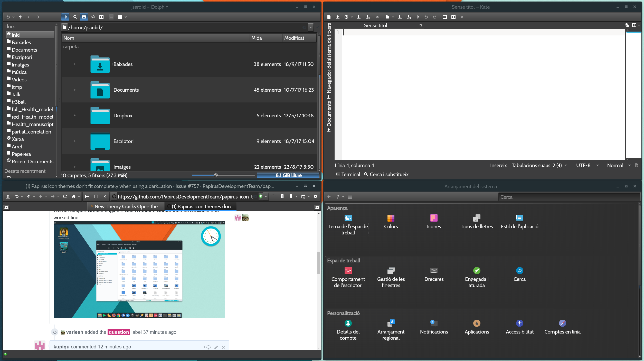
Task: Activate Dolphin's search icon
Action: [75, 17]
